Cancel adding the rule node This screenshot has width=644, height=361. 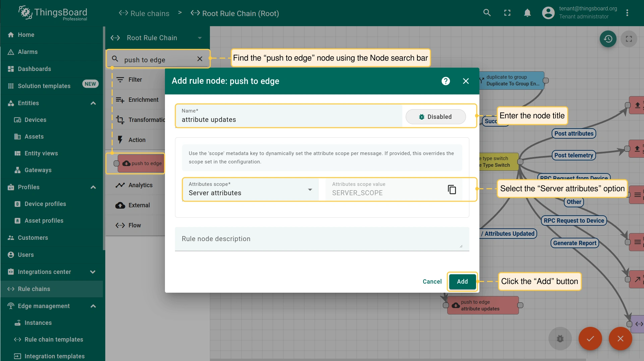[x=432, y=282]
